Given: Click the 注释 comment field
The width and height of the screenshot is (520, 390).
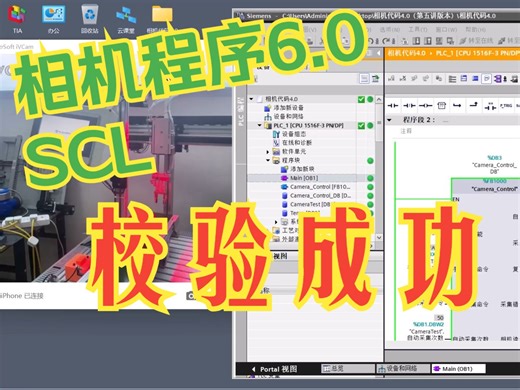Looking at the screenshot, I should [406, 131].
